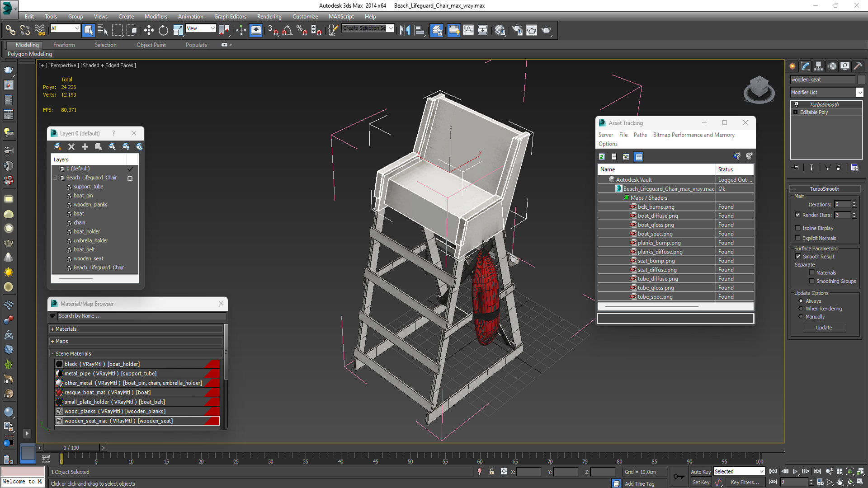Select the Select and Rotate tool
Image resolution: width=868 pixels, height=488 pixels.
pyautogui.click(x=163, y=30)
